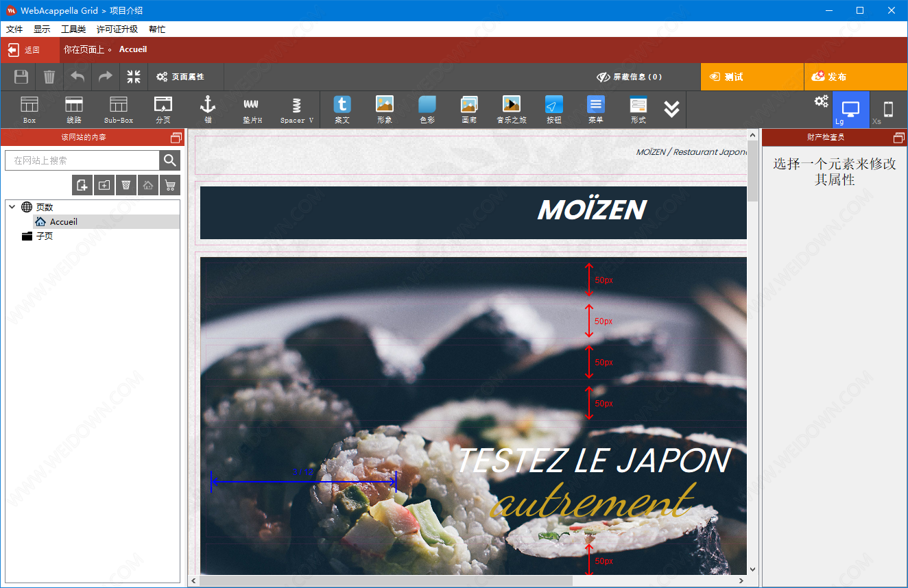Image resolution: width=908 pixels, height=588 pixels.
Task: Open the 显示 menu
Action: pos(42,29)
